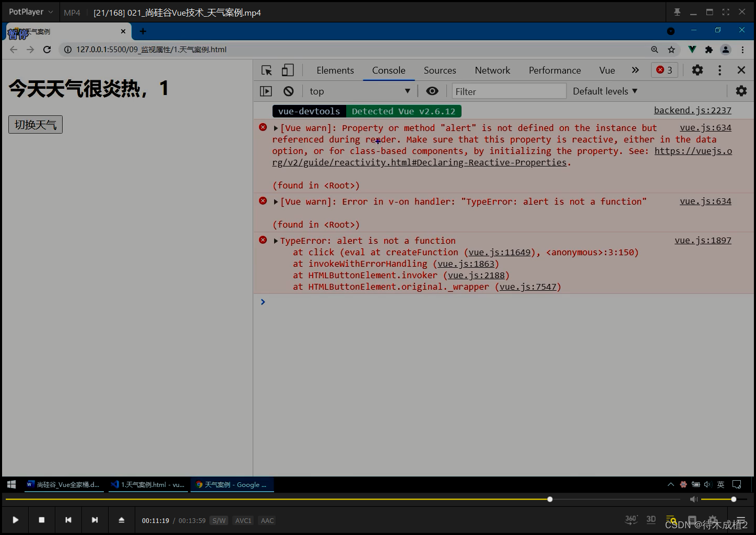This screenshot has width=756, height=535.
Task: Open the Vue devtools tab
Action: coord(607,70)
